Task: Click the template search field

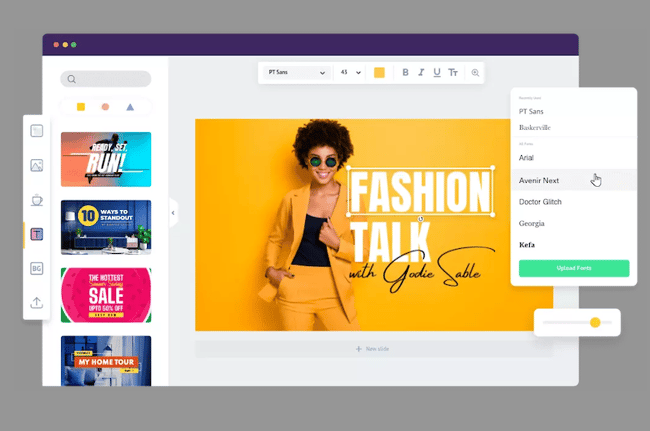Action: (106, 79)
